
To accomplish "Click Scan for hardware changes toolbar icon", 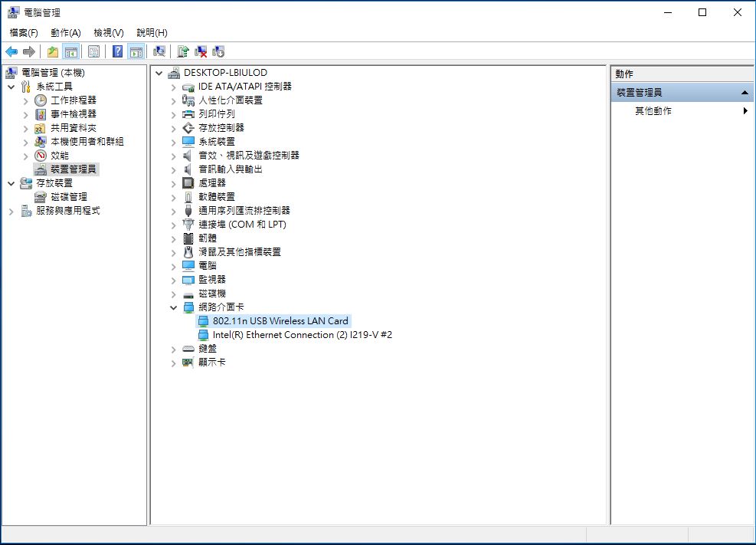I will (159, 51).
